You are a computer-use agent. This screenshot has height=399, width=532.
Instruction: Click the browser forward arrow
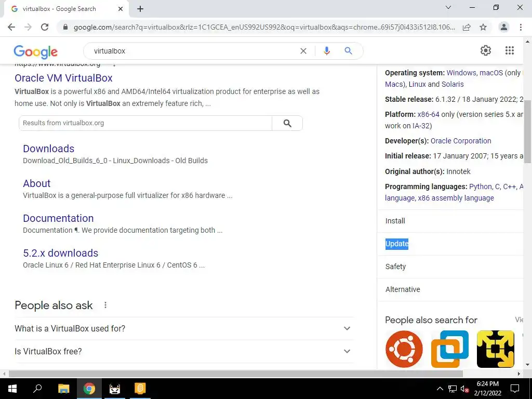(x=28, y=27)
